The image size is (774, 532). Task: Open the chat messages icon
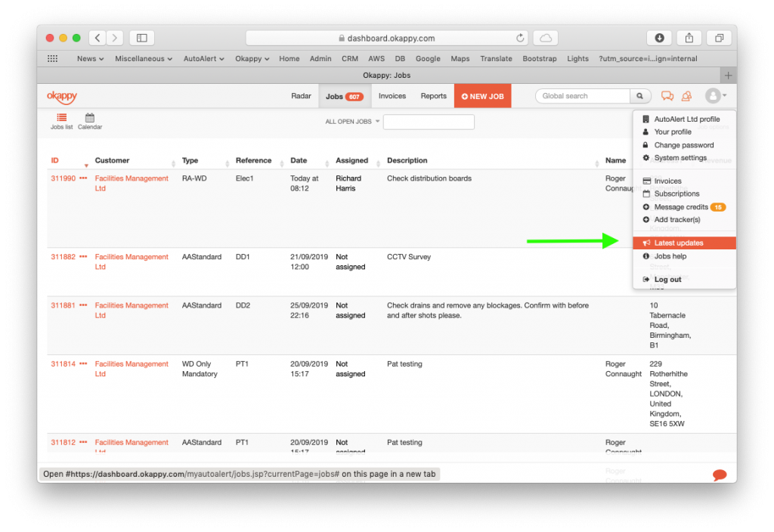(667, 96)
